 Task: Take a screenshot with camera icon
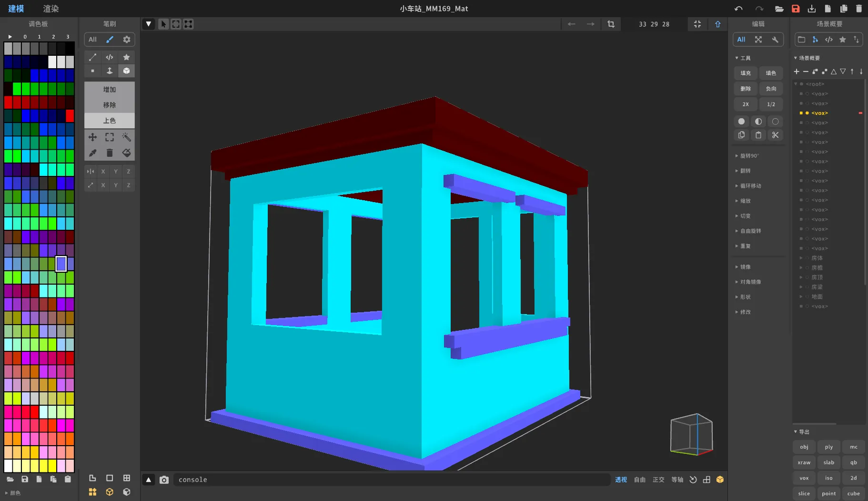(x=164, y=480)
